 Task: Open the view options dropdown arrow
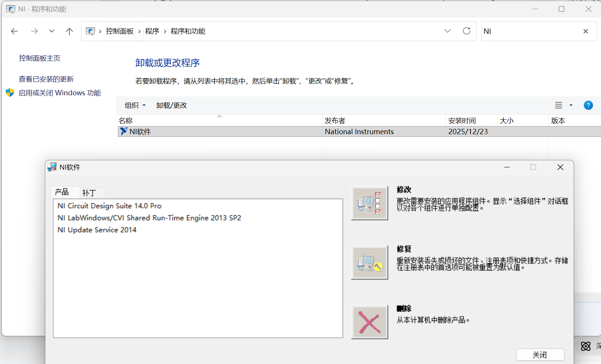click(x=571, y=105)
